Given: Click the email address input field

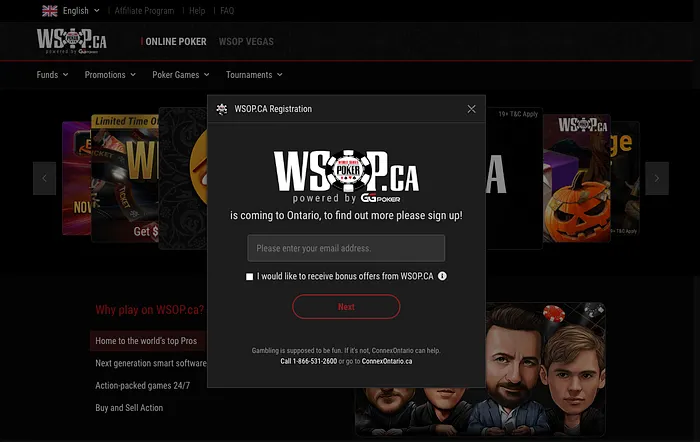Looking at the screenshot, I should [x=346, y=248].
